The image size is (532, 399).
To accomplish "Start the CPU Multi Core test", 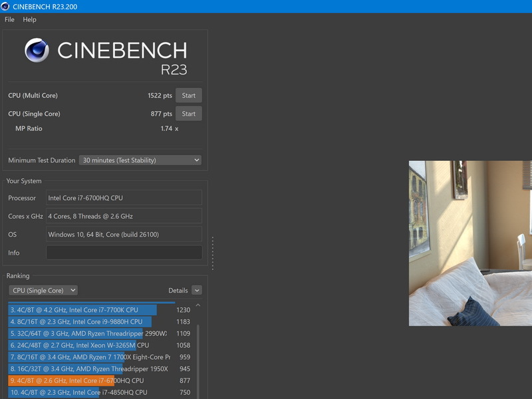I will click(x=189, y=95).
